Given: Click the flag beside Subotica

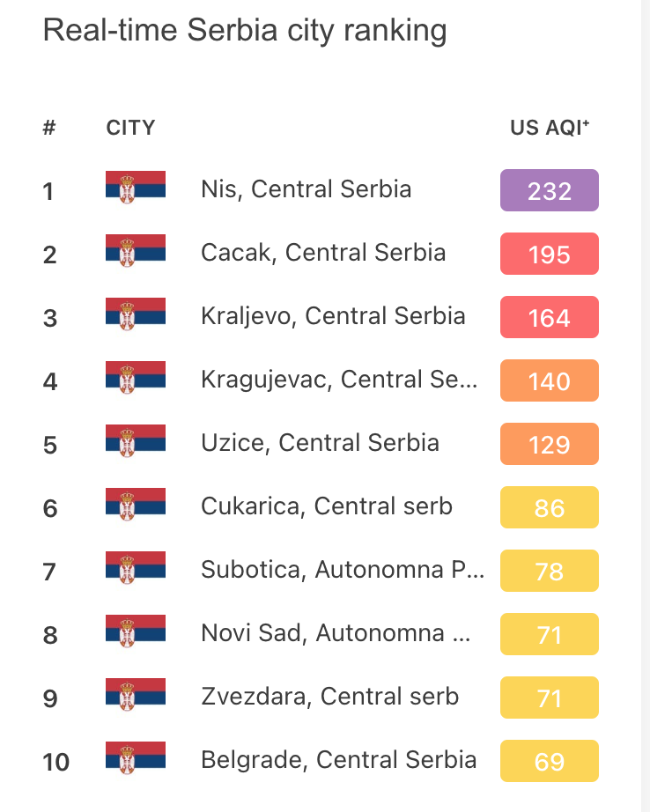Looking at the screenshot, I should click(136, 570).
